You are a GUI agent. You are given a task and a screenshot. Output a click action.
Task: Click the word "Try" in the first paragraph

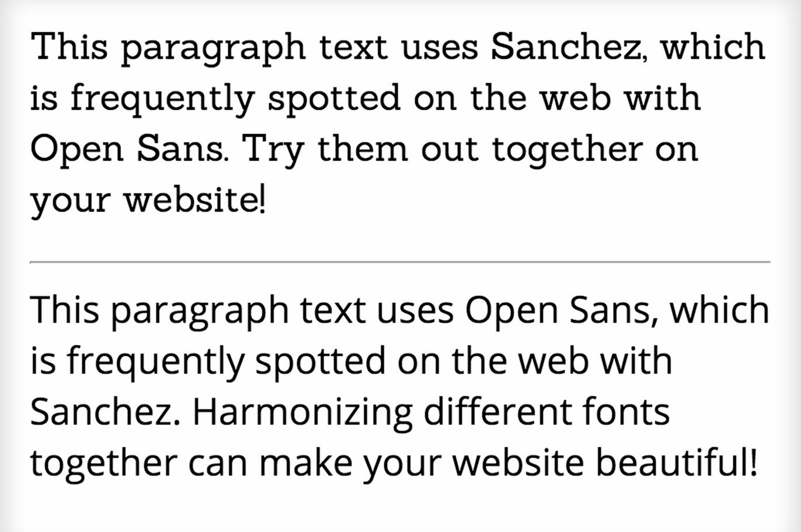point(273,150)
